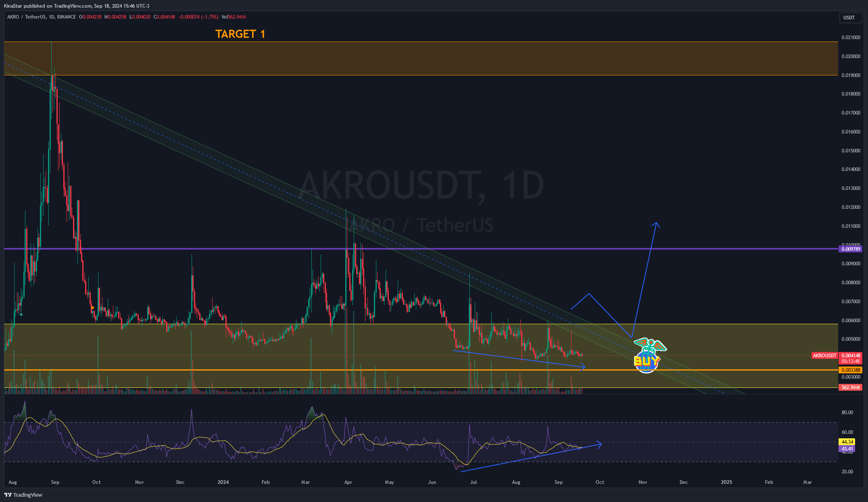The width and height of the screenshot is (868, 502).
Task: Click the 0.012000 price scale label
Action: (x=851, y=207)
